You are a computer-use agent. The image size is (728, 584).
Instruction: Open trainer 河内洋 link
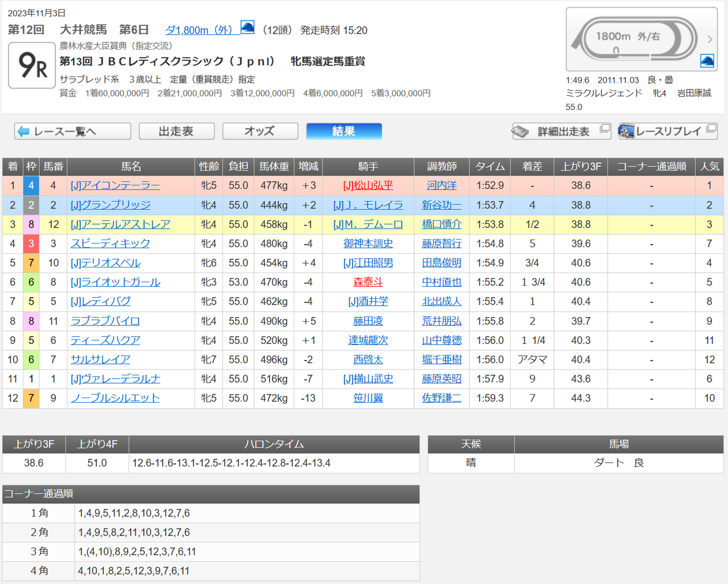442,186
